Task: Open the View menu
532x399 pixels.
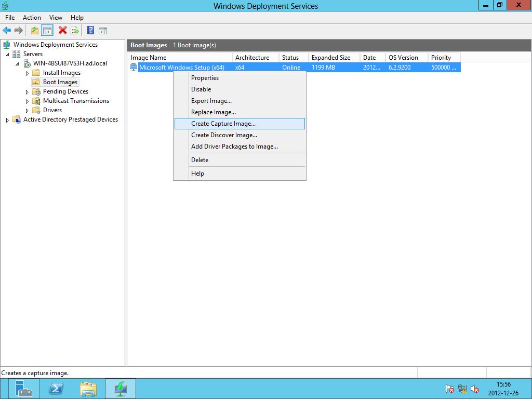Action: click(56, 18)
